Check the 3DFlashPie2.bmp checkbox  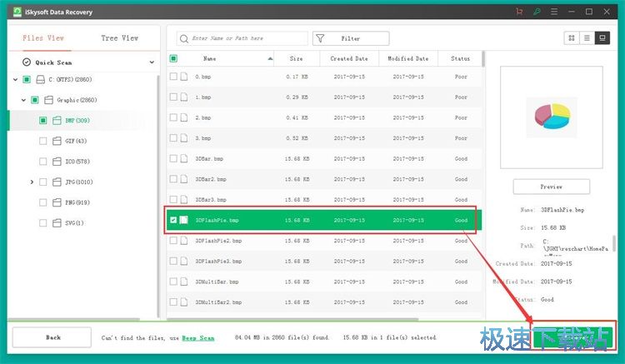coord(173,241)
